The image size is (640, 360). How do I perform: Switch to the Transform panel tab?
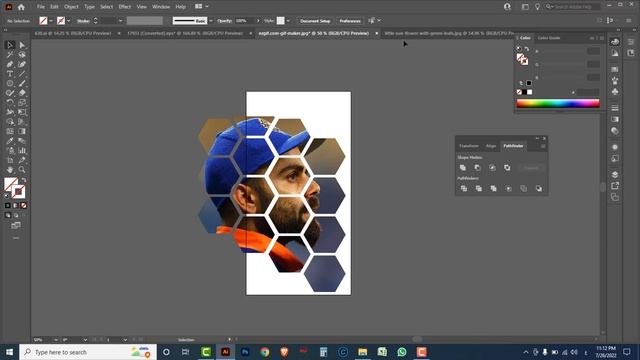pos(469,146)
